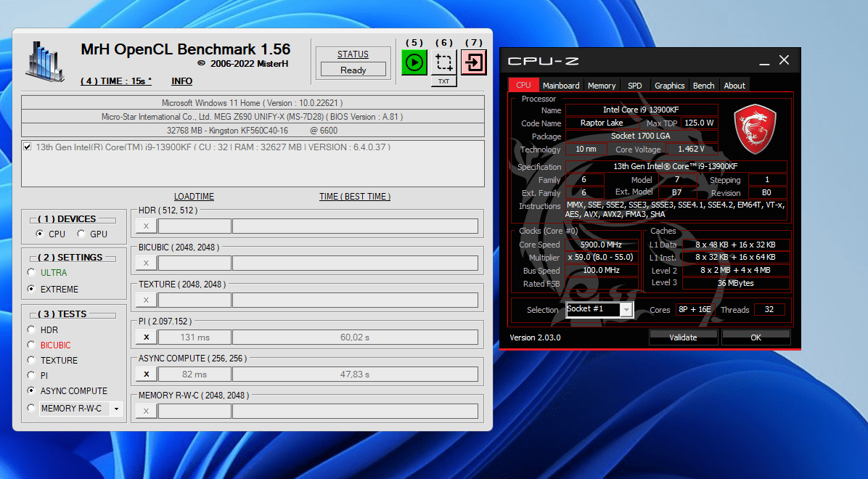Click the Level 3 cache 36 MBytes value

(x=736, y=283)
